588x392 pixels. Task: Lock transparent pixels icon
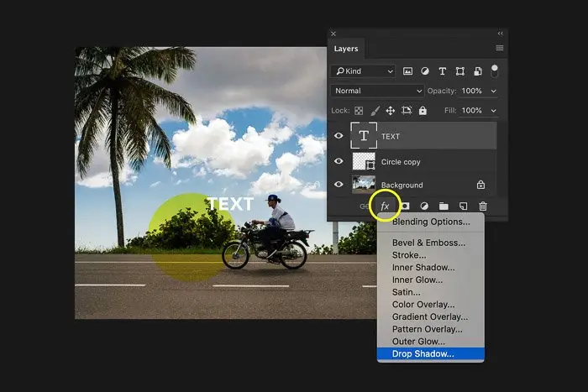[x=359, y=111]
